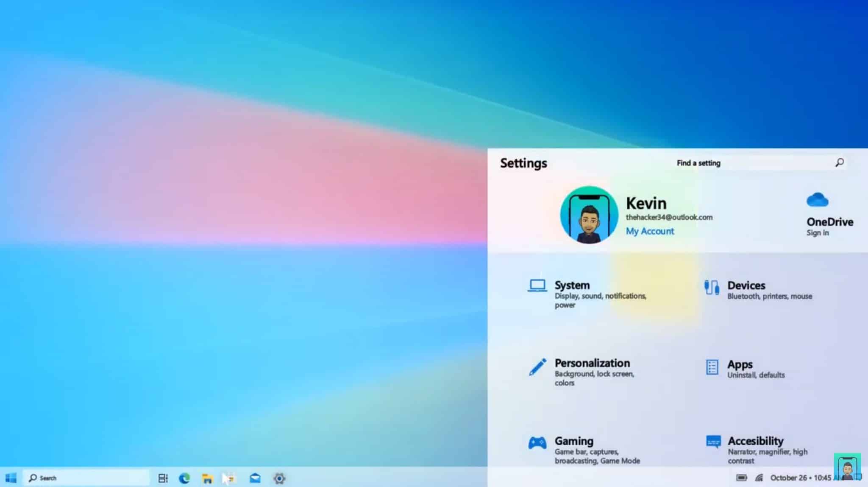Sign in to OneDrive

pos(817,232)
